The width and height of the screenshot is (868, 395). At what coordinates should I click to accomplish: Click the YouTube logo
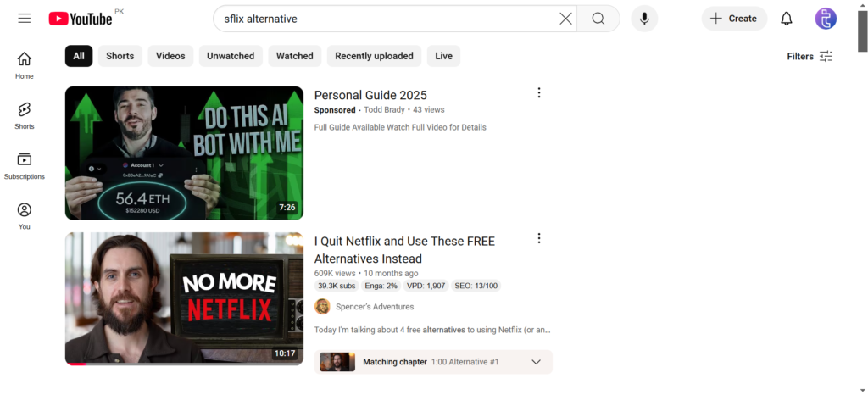click(81, 19)
